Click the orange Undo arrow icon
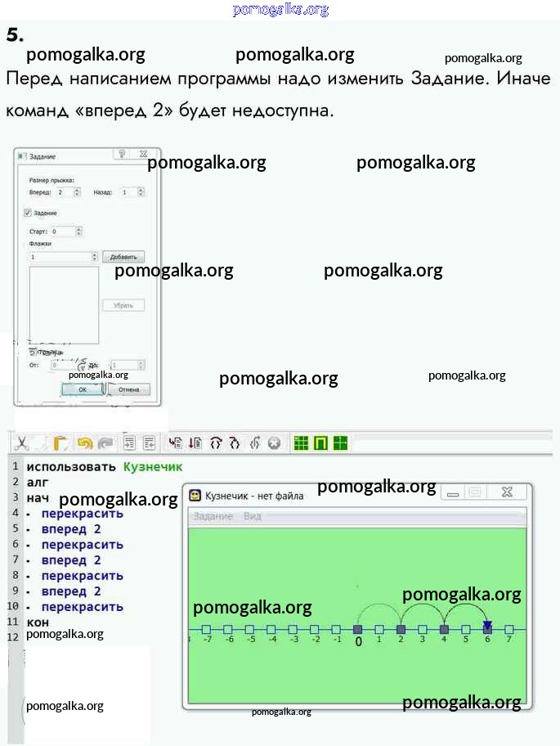This screenshot has height=746, width=560. point(84,443)
